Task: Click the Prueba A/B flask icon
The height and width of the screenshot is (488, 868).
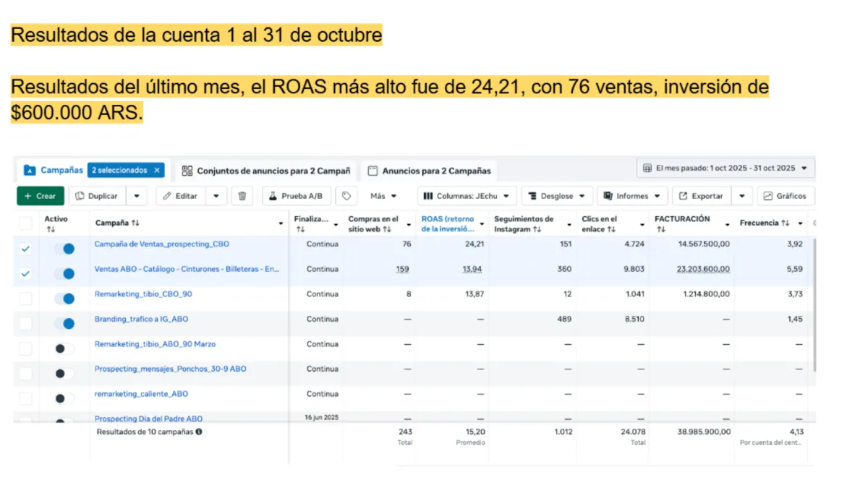Action: [273, 196]
